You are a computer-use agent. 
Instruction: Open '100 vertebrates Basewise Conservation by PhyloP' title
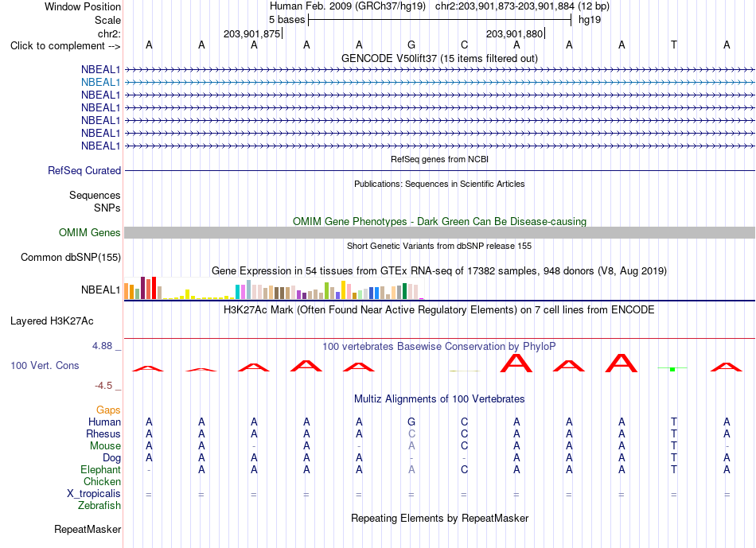(439, 347)
